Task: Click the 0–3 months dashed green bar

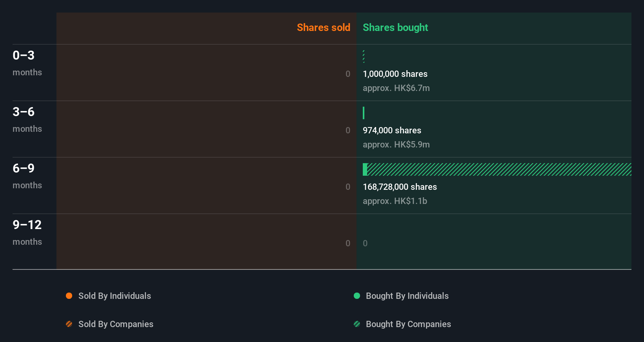Action: click(364, 56)
